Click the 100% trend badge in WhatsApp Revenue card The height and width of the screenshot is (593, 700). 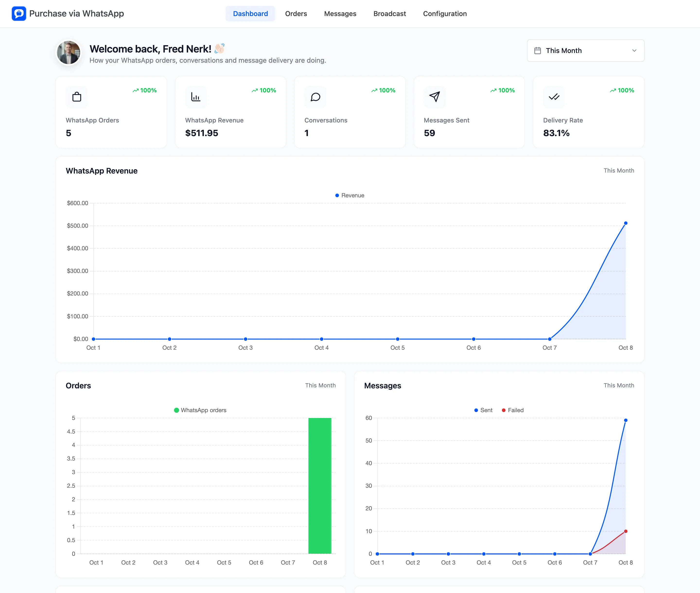pyautogui.click(x=263, y=90)
